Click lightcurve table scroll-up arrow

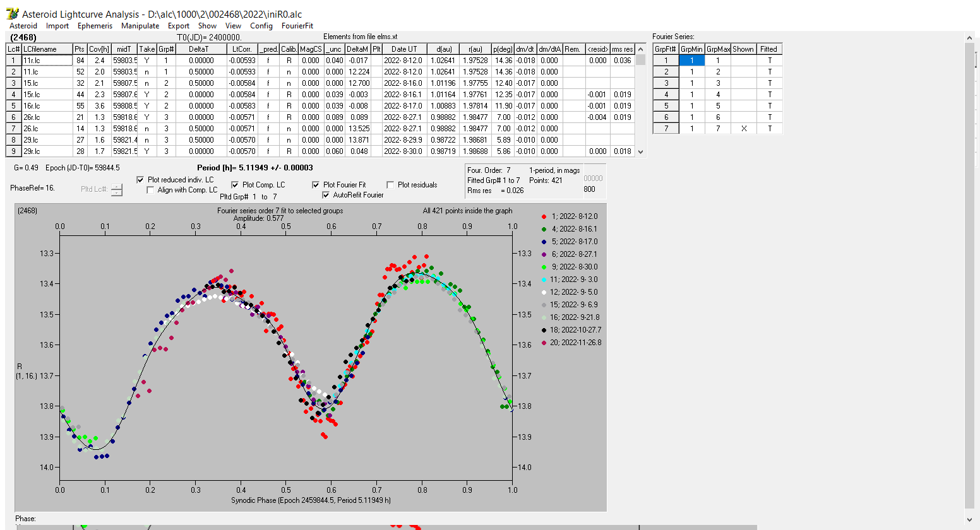[641, 49]
